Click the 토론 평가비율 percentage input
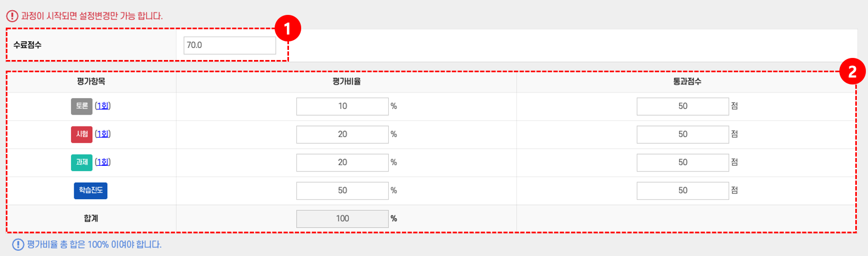Screen dimensions: 868x256 click(x=342, y=106)
